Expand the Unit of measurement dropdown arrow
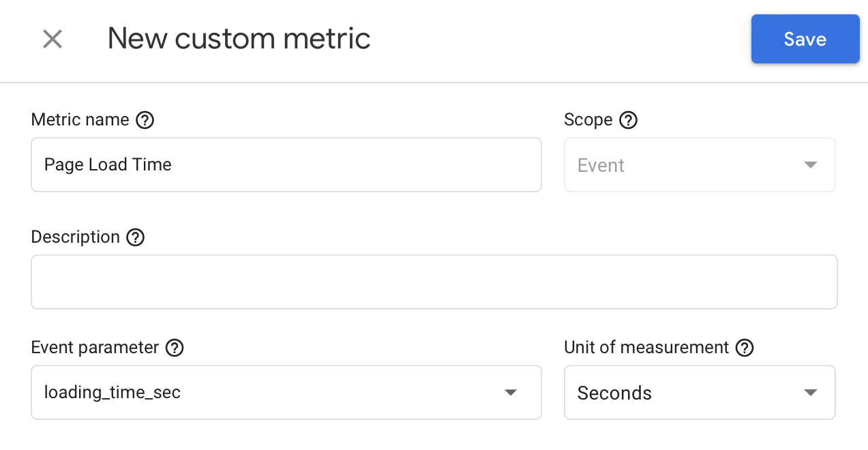868x450 pixels. (810, 393)
